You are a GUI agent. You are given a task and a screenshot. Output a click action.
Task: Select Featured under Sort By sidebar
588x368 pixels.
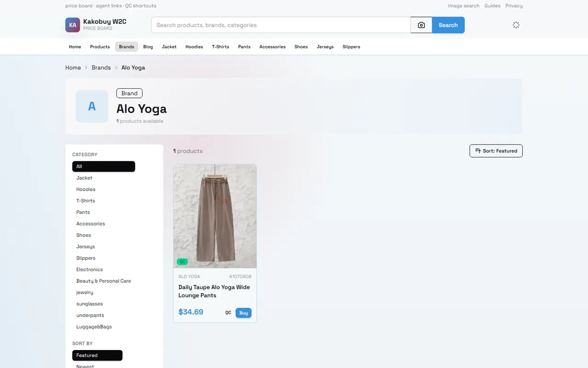pos(97,356)
